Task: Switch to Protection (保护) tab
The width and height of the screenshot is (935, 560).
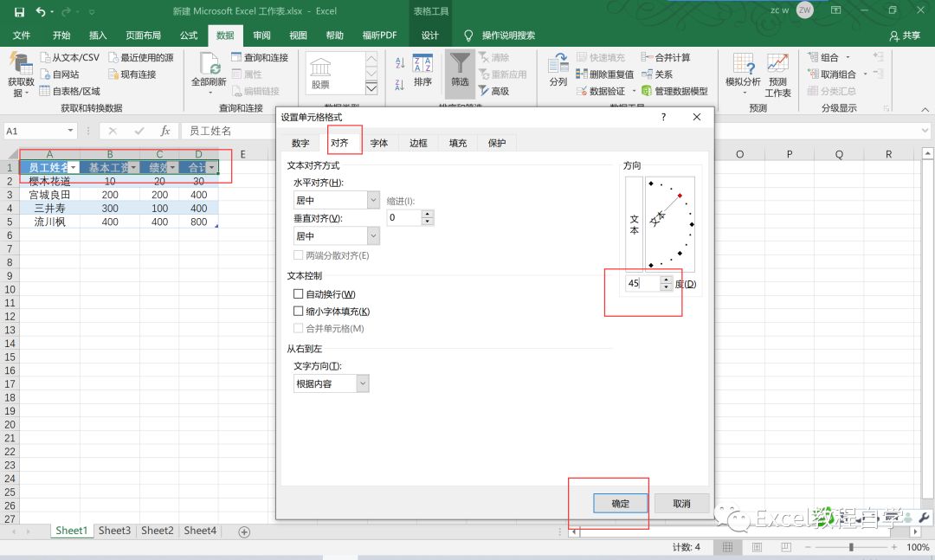Action: (x=497, y=143)
